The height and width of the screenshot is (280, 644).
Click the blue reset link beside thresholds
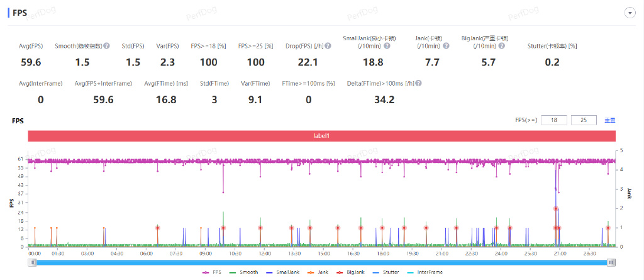tap(609, 120)
